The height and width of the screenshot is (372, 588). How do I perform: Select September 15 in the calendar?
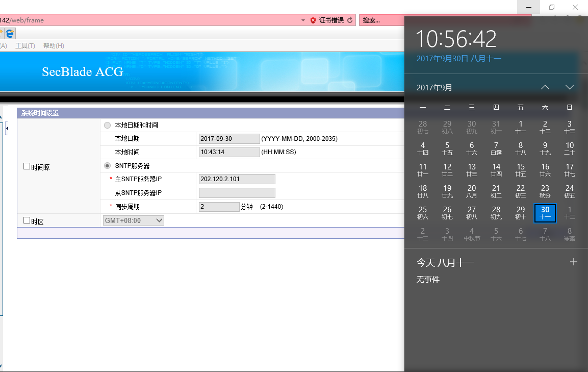(521, 170)
